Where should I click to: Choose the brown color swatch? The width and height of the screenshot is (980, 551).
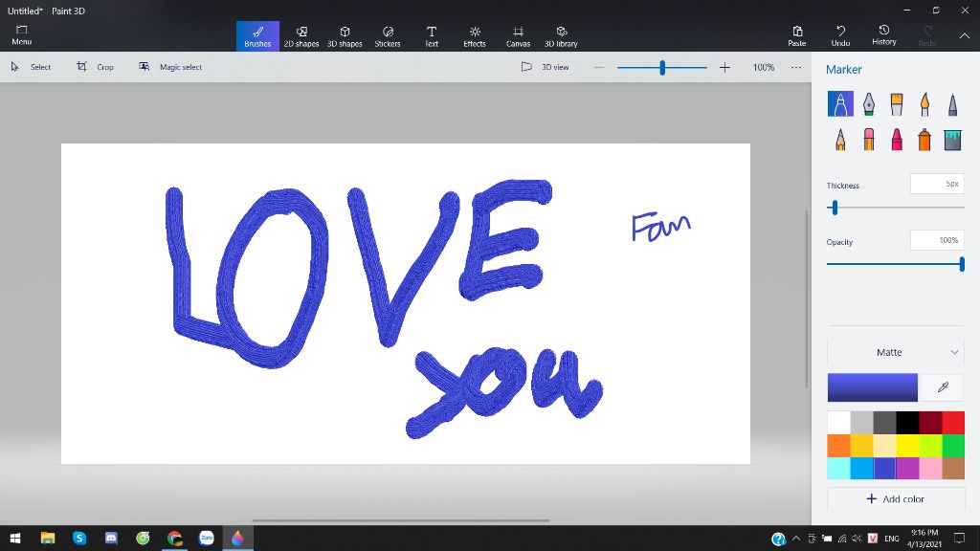pyautogui.click(x=953, y=468)
